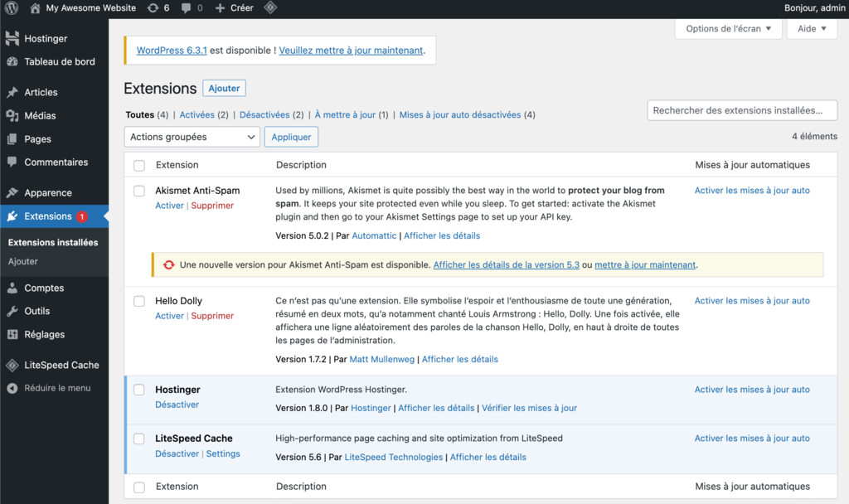This screenshot has height=504, width=849.
Task: Select the Apparence paintbrush icon in sidebar
Action: (x=15, y=192)
